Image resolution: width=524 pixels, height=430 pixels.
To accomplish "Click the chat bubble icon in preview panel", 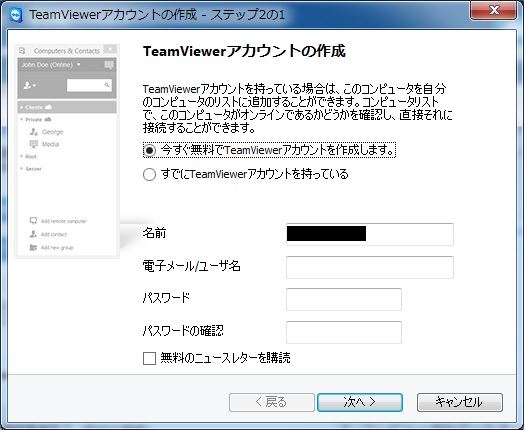I will point(109,65).
